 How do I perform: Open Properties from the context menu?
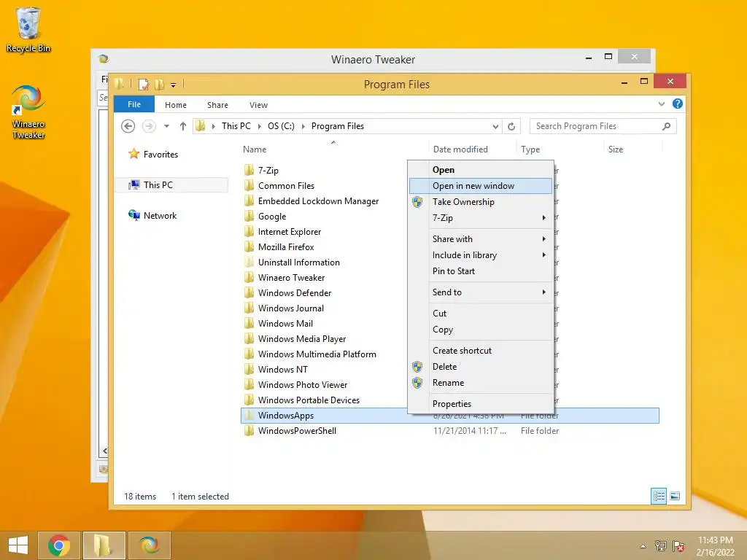point(481,404)
